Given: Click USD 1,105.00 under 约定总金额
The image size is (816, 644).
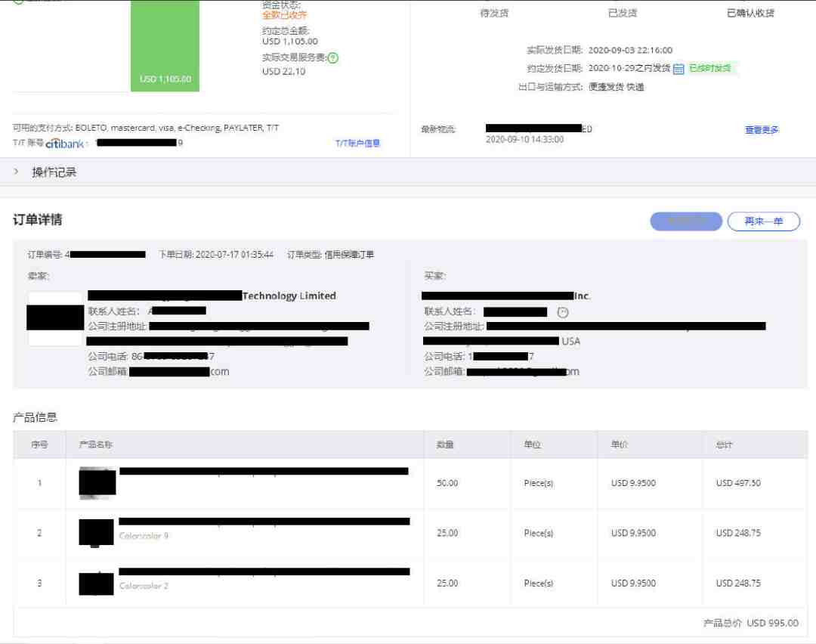Looking at the screenshot, I should [x=290, y=41].
